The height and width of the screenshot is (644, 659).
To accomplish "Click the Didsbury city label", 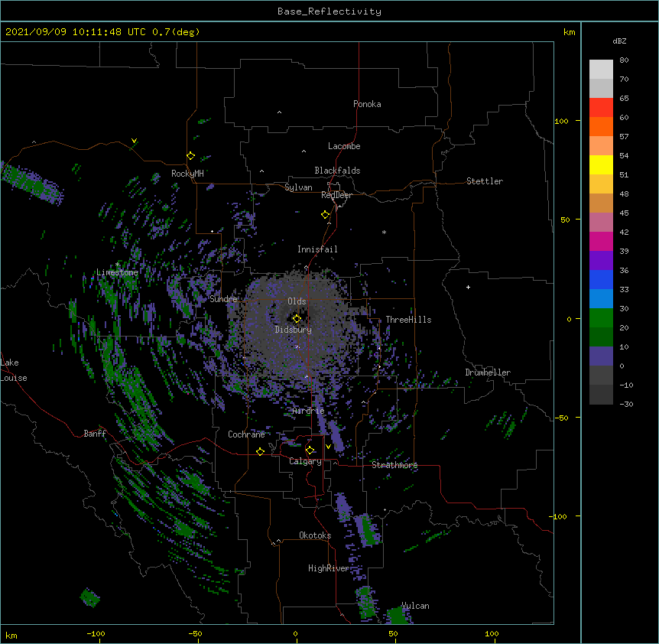I will [x=294, y=330].
